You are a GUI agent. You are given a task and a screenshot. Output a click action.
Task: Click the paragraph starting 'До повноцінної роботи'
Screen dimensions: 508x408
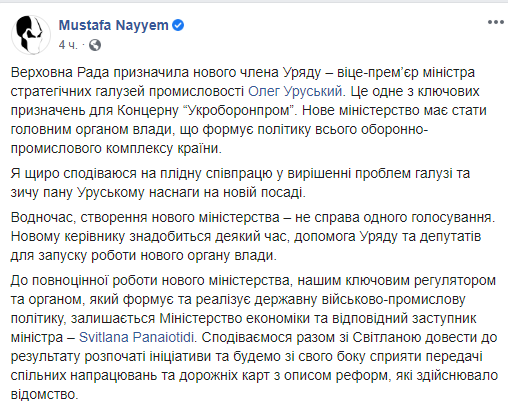coord(254,337)
